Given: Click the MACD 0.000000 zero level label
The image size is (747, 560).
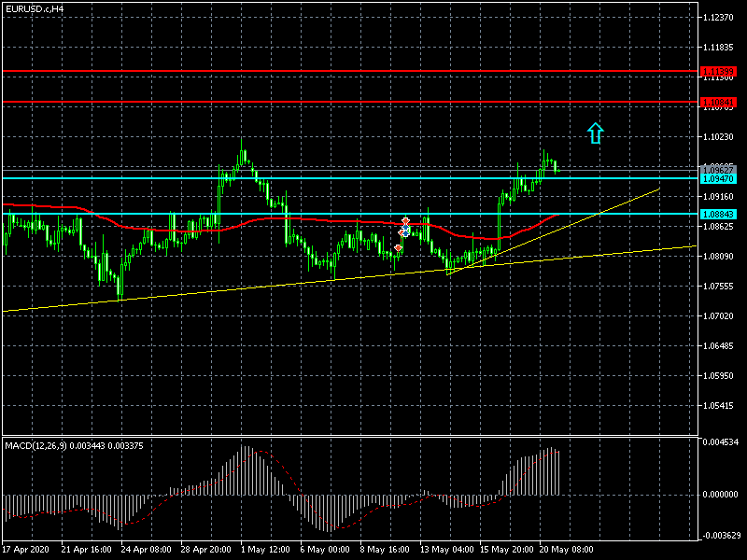Looking at the screenshot, I should (721, 495).
